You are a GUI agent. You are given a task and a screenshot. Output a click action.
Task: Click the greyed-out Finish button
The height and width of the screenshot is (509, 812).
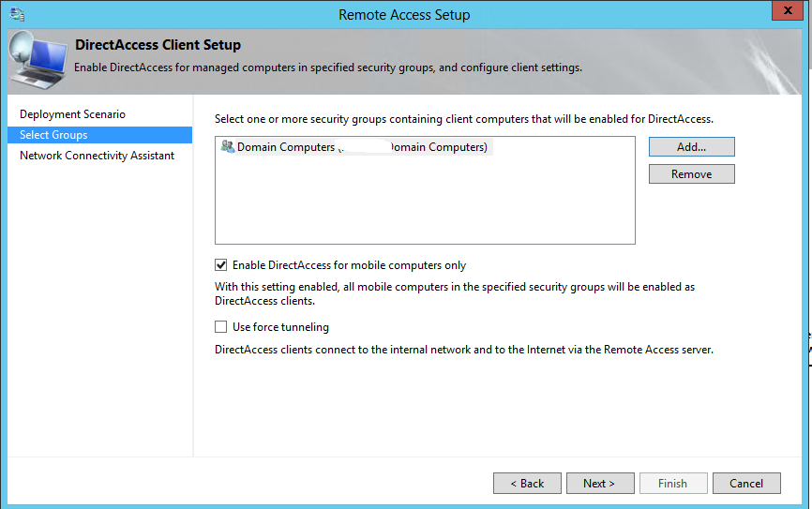click(x=672, y=484)
